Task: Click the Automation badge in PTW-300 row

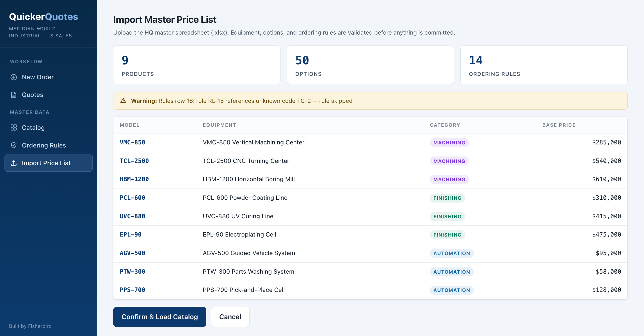Action: point(452,272)
